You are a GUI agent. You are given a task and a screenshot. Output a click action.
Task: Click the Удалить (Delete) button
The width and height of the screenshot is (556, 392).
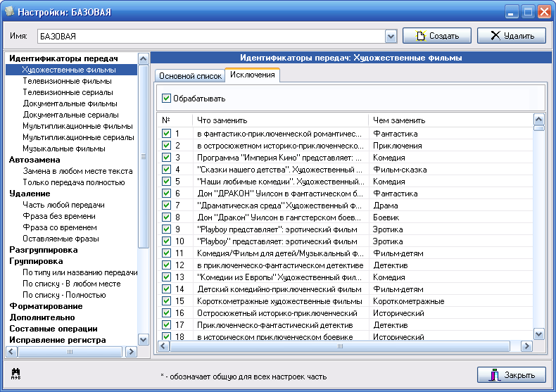(512, 36)
